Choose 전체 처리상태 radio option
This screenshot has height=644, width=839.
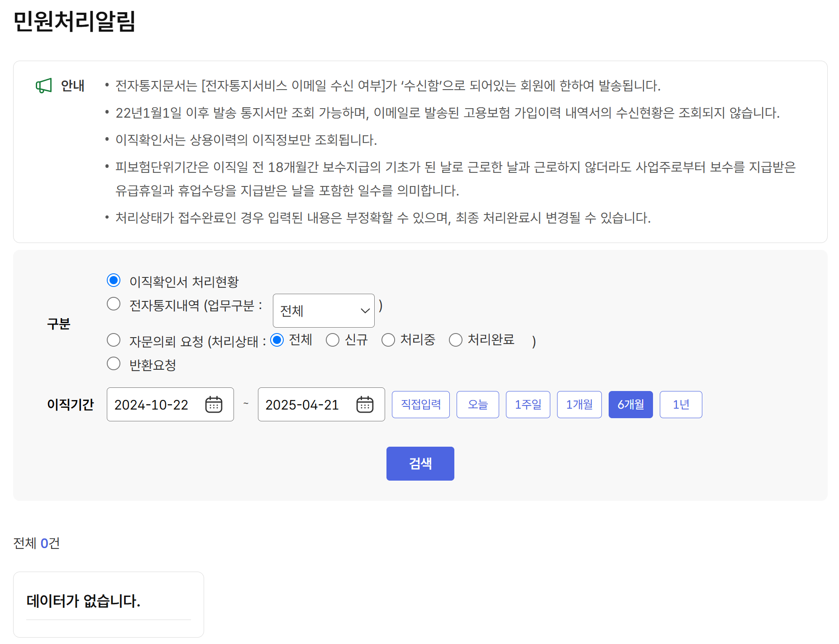(x=277, y=340)
